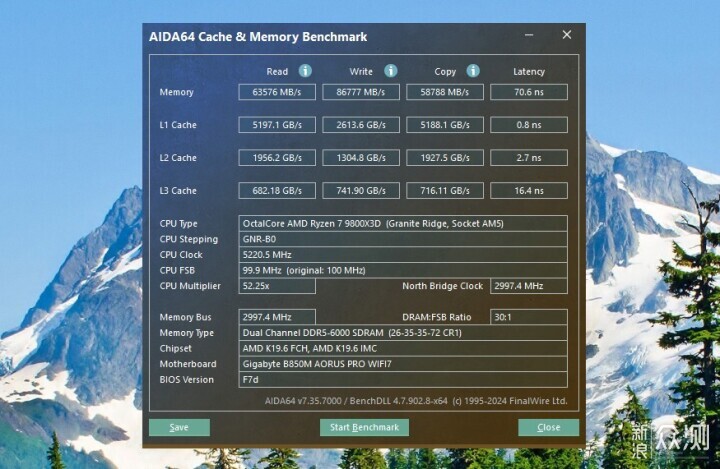Click the L3 Cache row label
The image size is (720, 469).
coord(178,190)
